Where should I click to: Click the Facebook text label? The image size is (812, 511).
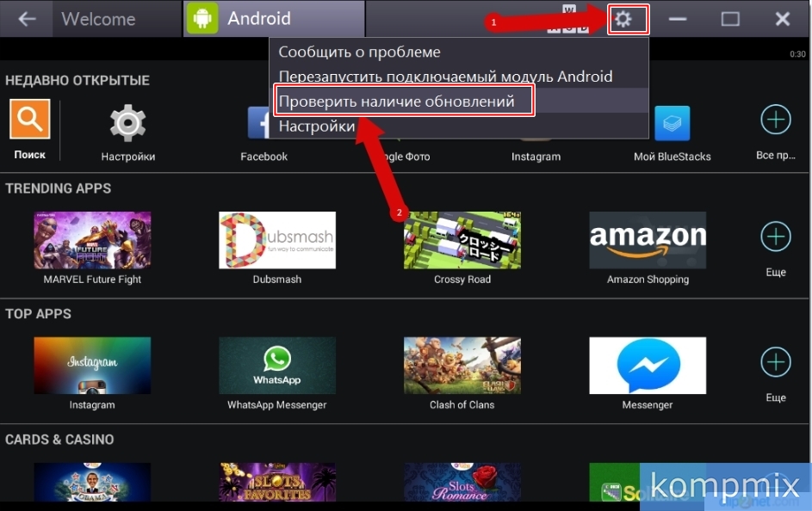point(263,157)
